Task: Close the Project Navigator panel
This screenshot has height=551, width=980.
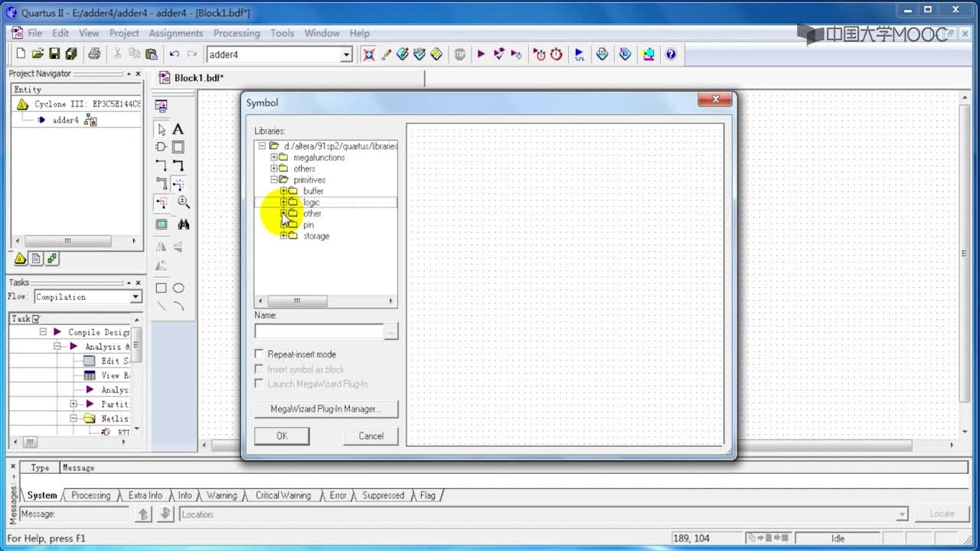Action: (138, 73)
